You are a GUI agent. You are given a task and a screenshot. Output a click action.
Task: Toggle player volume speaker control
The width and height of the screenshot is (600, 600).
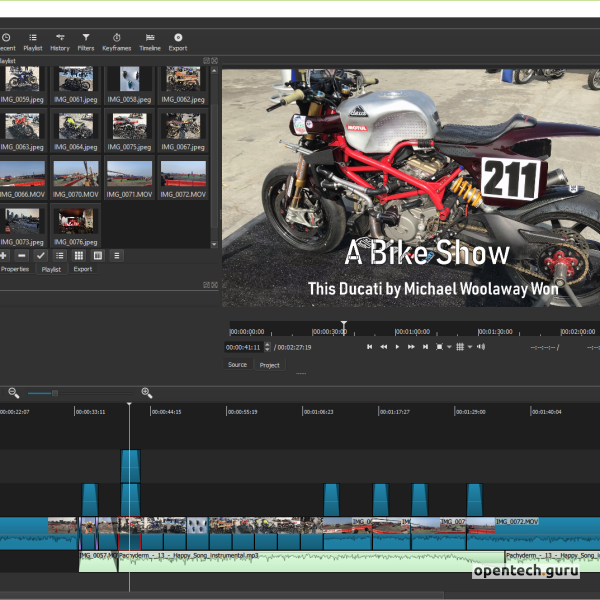click(x=481, y=347)
